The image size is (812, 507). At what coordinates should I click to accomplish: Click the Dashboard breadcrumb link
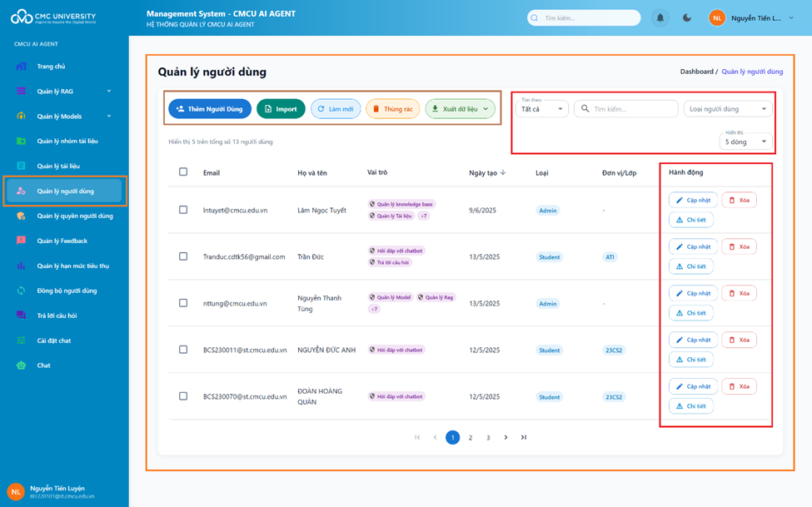696,72
